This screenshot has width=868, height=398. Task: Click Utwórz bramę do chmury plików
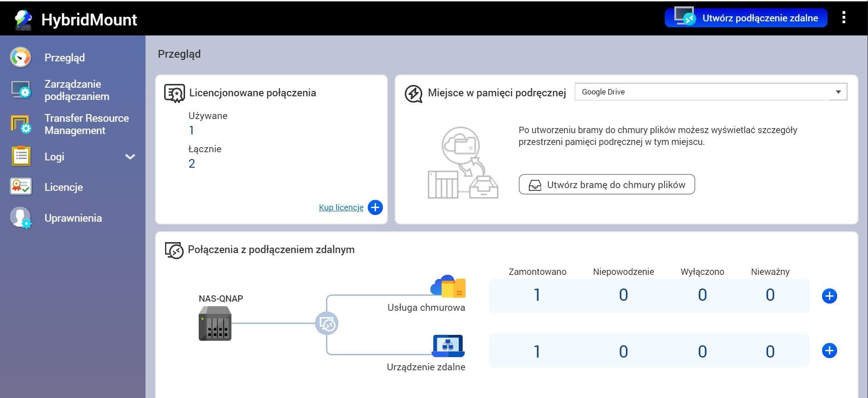[x=607, y=184]
